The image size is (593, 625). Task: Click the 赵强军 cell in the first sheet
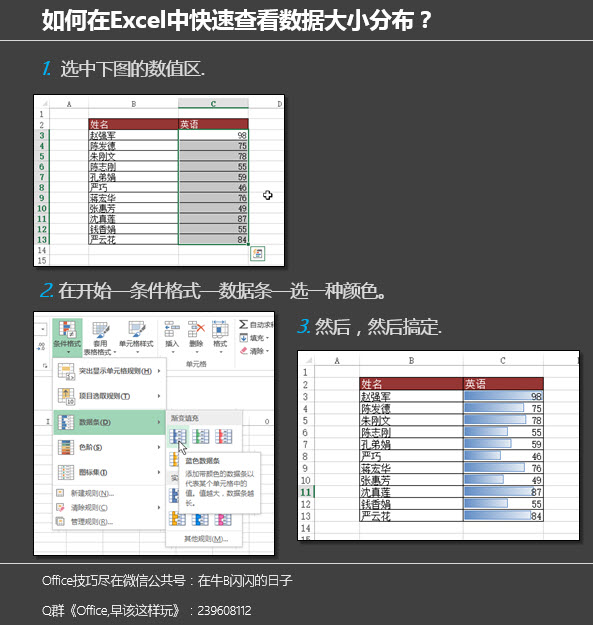coord(134,135)
